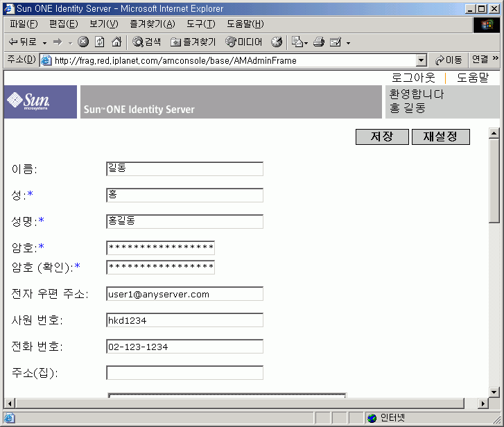Click the 도움말 link at top right

point(473,78)
